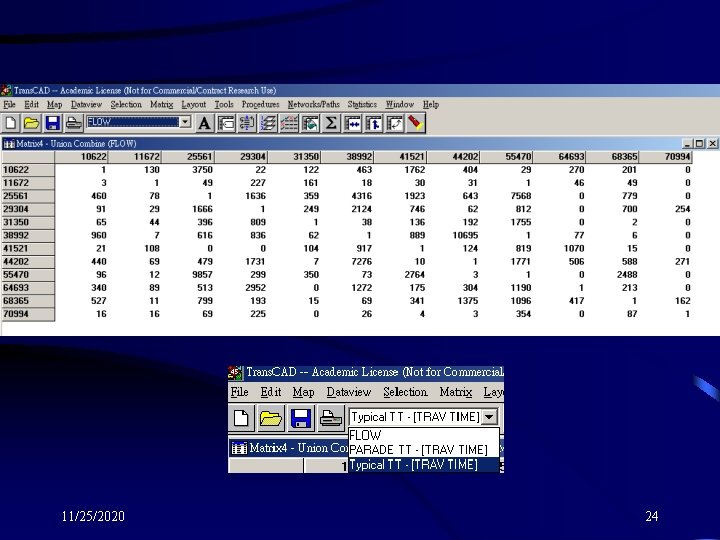The height and width of the screenshot is (540, 720).
Task: Click the red flashlight find icon
Action: [416, 123]
